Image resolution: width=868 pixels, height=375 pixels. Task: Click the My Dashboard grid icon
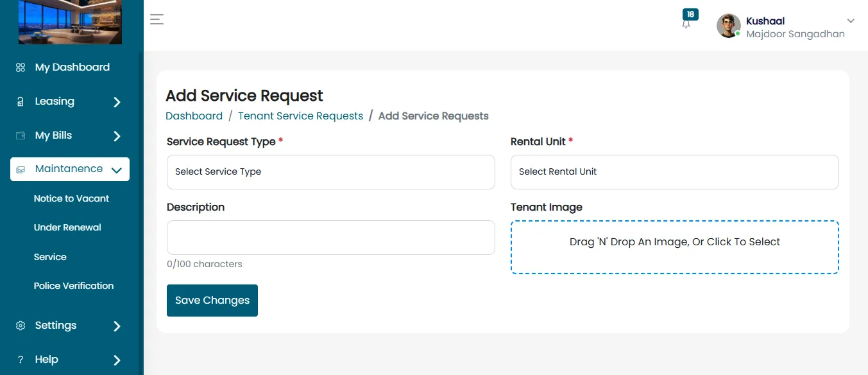tap(21, 67)
